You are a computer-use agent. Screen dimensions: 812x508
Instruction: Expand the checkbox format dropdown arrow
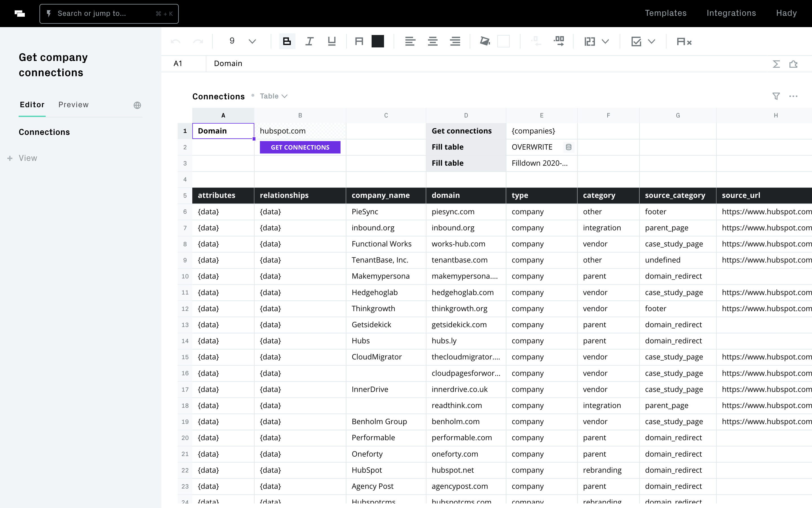pyautogui.click(x=652, y=42)
